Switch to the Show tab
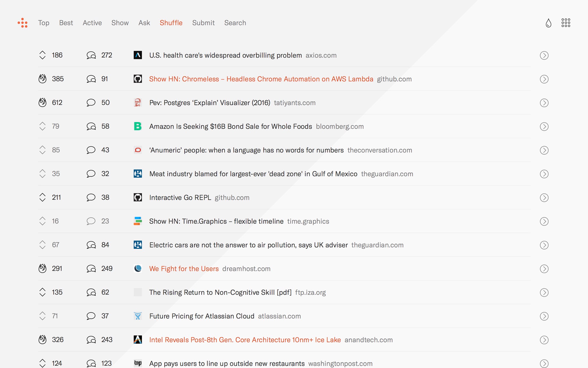 coord(120,23)
